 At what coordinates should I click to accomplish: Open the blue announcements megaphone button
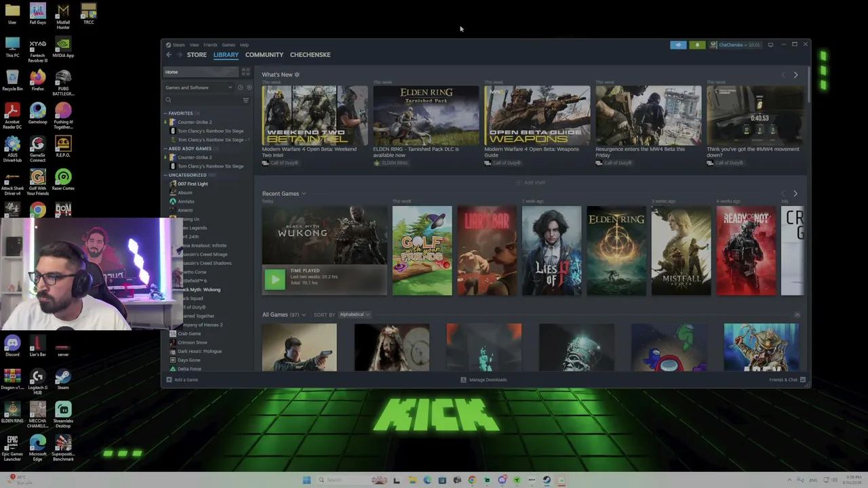[x=678, y=45]
